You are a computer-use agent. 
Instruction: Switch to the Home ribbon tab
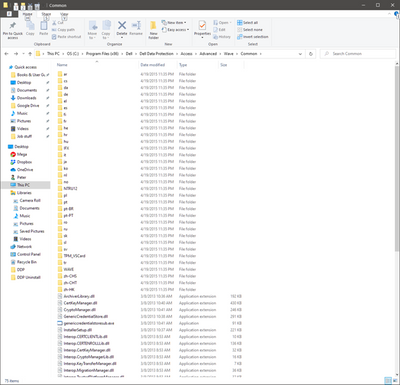coord(27,14)
